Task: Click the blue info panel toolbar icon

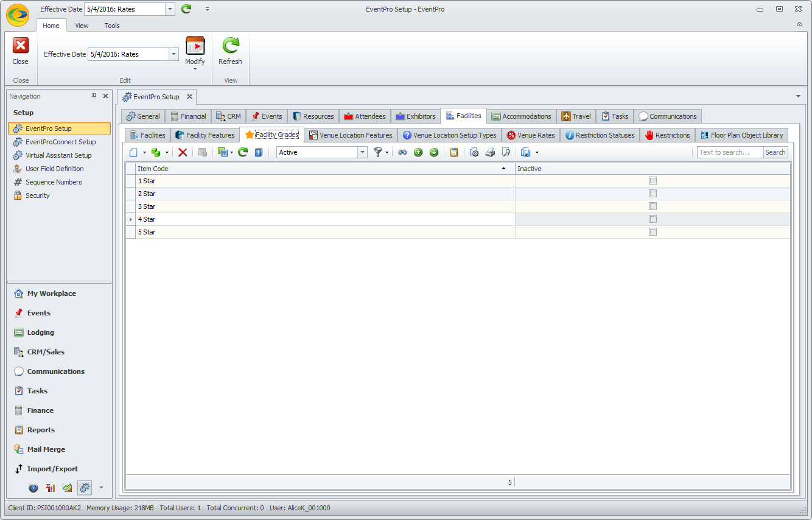Action: [x=259, y=152]
